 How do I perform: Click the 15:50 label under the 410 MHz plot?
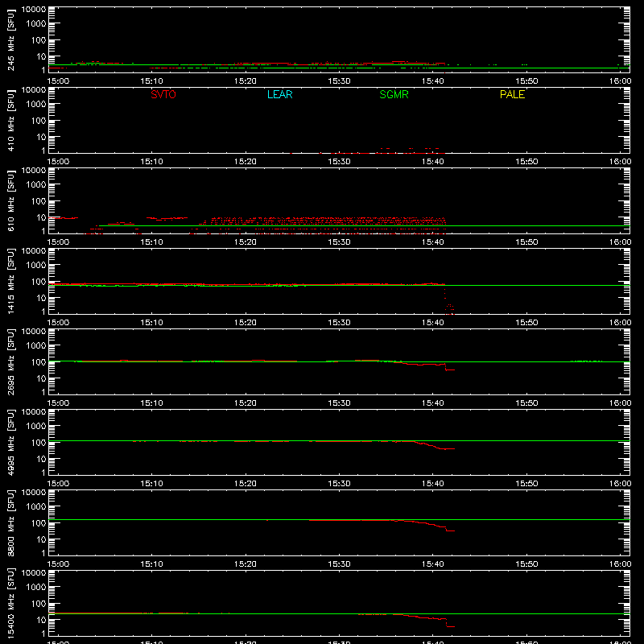526,162
